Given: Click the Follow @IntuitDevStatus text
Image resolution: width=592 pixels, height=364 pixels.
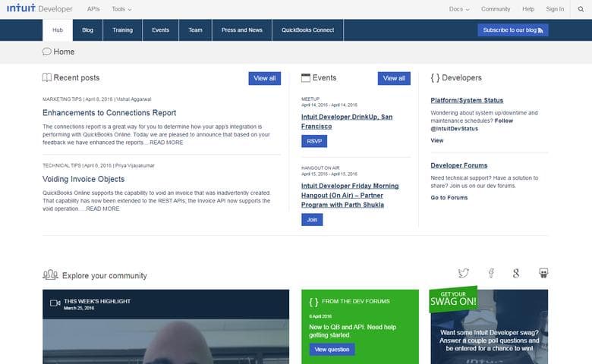Looking at the screenshot, I should pos(471,125).
